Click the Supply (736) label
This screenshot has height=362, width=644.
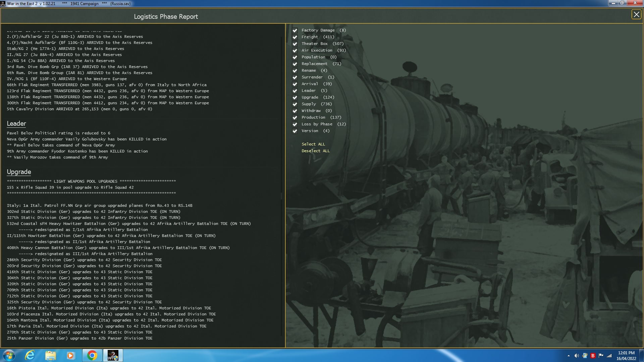coord(317,104)
